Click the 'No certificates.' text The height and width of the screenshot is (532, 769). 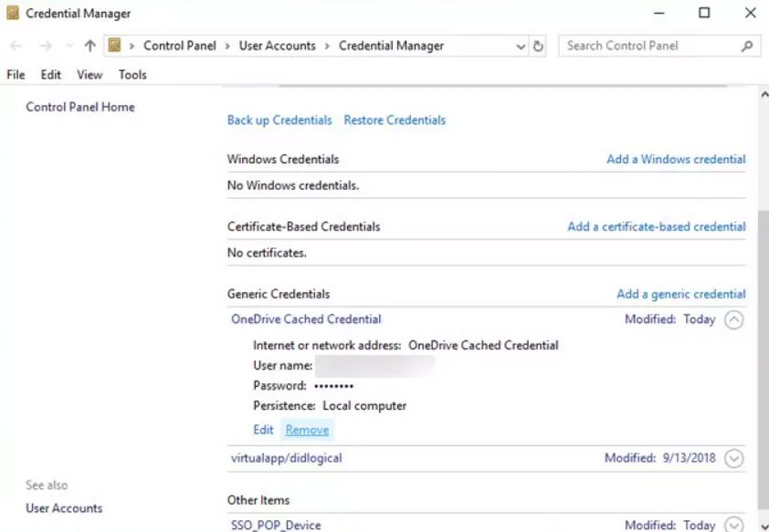click(267, 254)
